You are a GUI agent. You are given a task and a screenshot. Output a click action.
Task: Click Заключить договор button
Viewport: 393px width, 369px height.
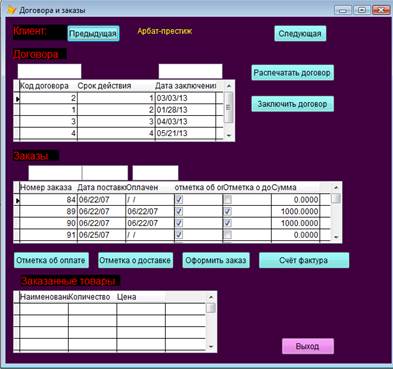(x=292, y=104)
